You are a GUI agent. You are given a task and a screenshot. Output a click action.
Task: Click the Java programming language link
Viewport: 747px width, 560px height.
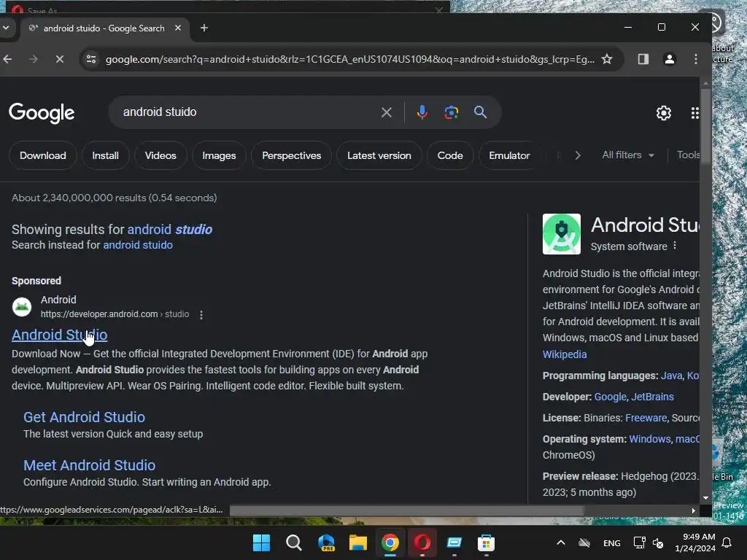671,376
